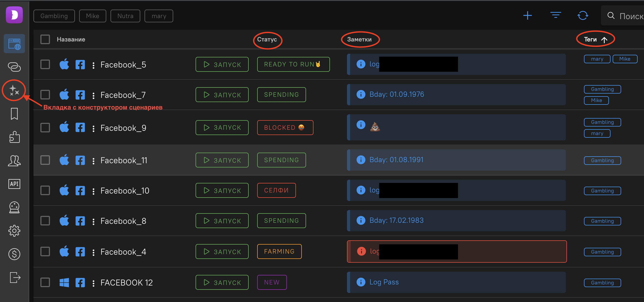Image resolution: width=644 pixels, height=302 pixels.
Task: Check the Facebook_10 row checkbox
Action: click(45, 190)
